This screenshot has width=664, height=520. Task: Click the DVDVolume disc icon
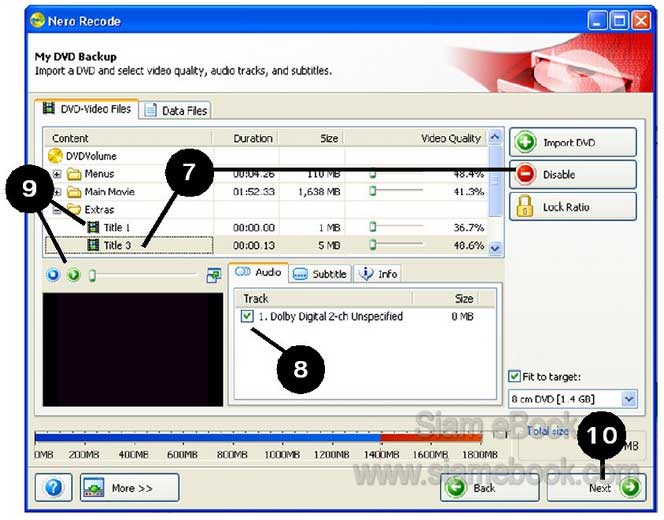pyautogui.click(x=55, y=156)
